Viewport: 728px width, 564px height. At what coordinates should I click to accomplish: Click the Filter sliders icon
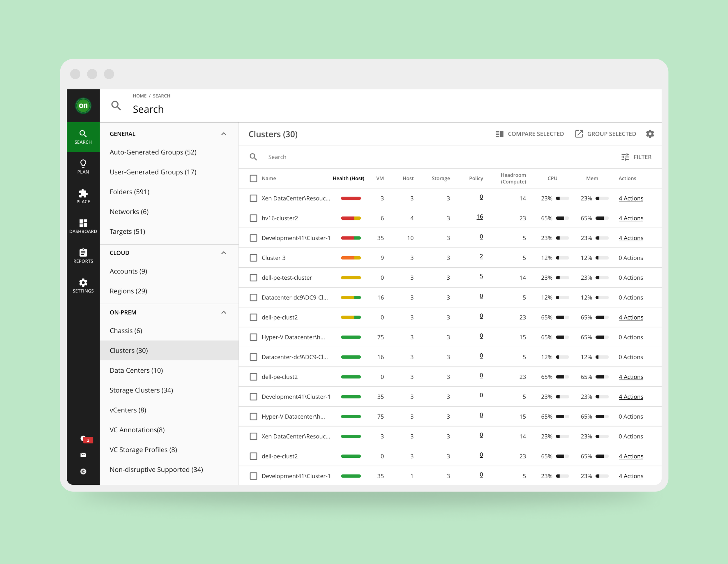point(625,157)
